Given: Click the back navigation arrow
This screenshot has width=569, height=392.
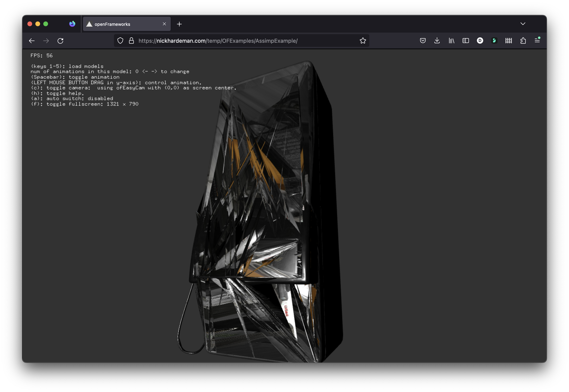Looking at the screenshot, I should tap(32, 41).
